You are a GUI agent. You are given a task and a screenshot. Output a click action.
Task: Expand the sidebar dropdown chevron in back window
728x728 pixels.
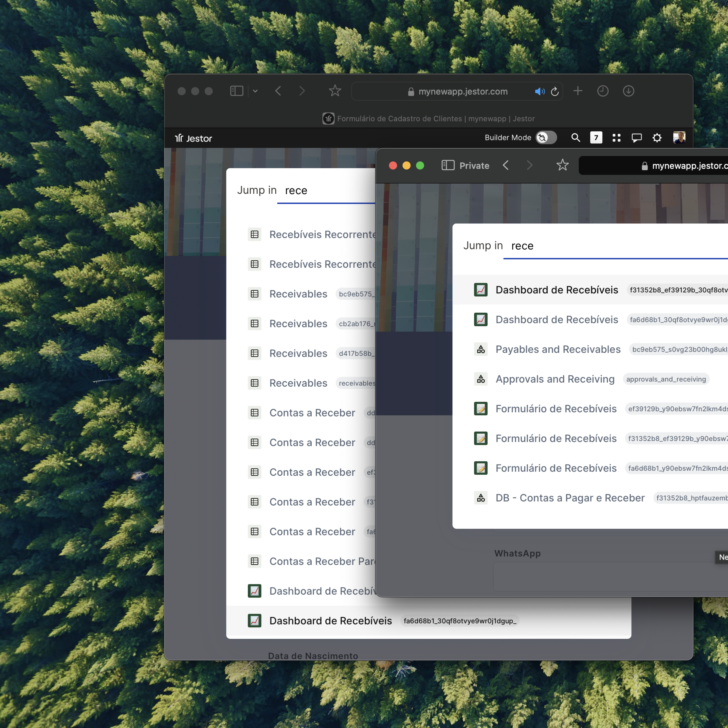255,91
